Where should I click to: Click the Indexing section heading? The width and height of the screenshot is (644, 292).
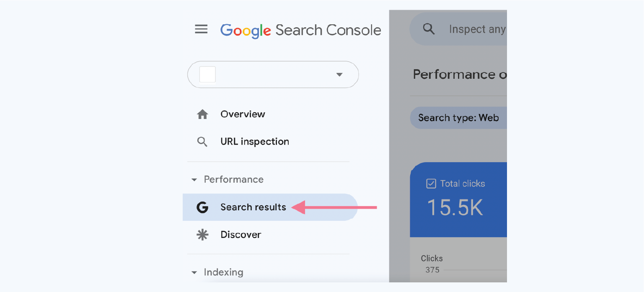(223, 272)
